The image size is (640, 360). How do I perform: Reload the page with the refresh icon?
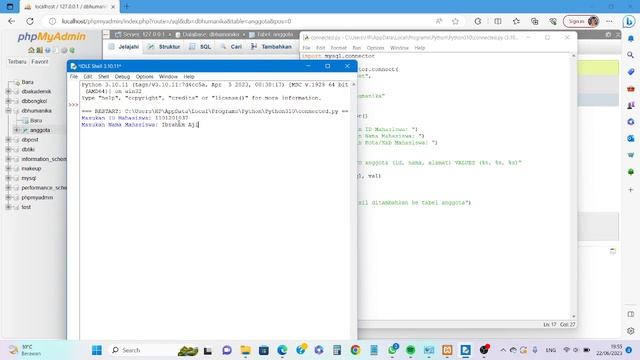point(30,21)
